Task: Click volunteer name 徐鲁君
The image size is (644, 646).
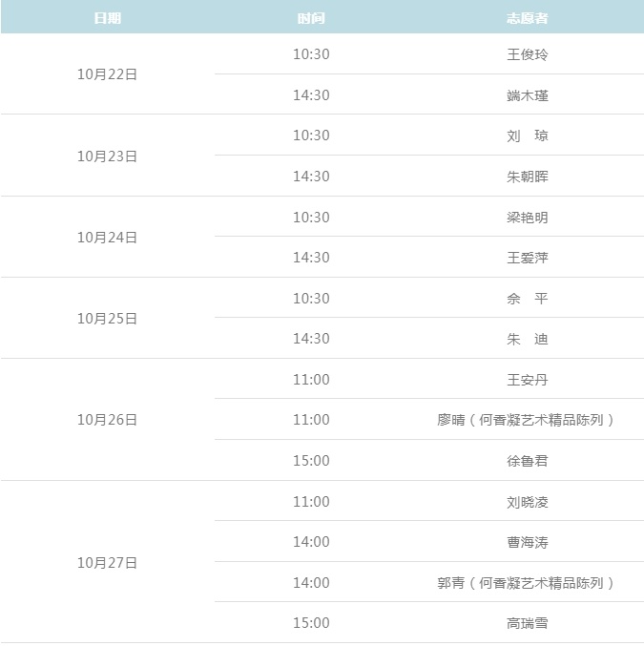Action: [527, 461]
